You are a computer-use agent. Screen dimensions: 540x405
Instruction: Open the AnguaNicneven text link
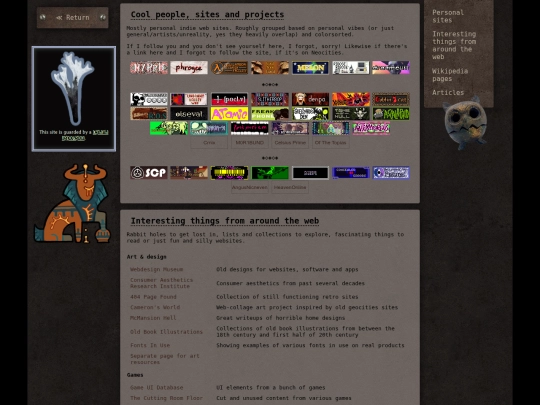coord(250,187)
